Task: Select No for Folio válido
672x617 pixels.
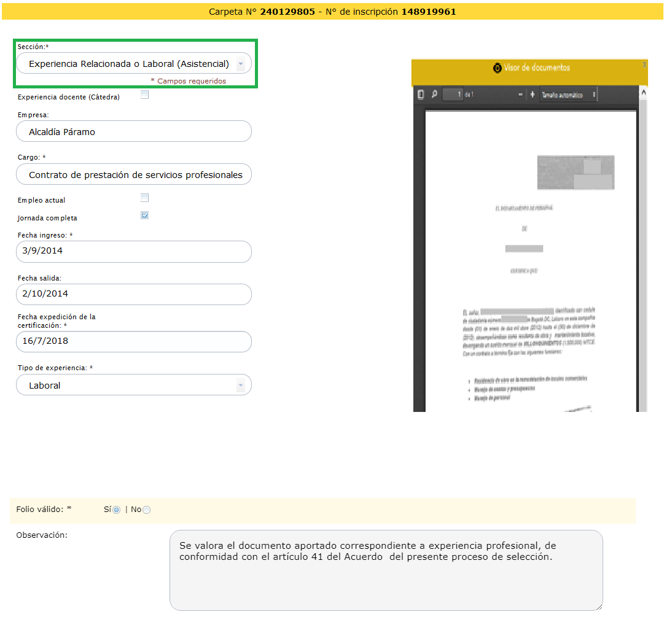Action: click(x=146, y=510)
